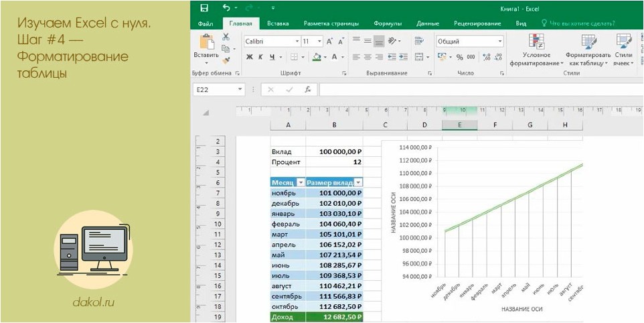
Task: Go to the Разметка страницы tab
Action: pos(331,23)
